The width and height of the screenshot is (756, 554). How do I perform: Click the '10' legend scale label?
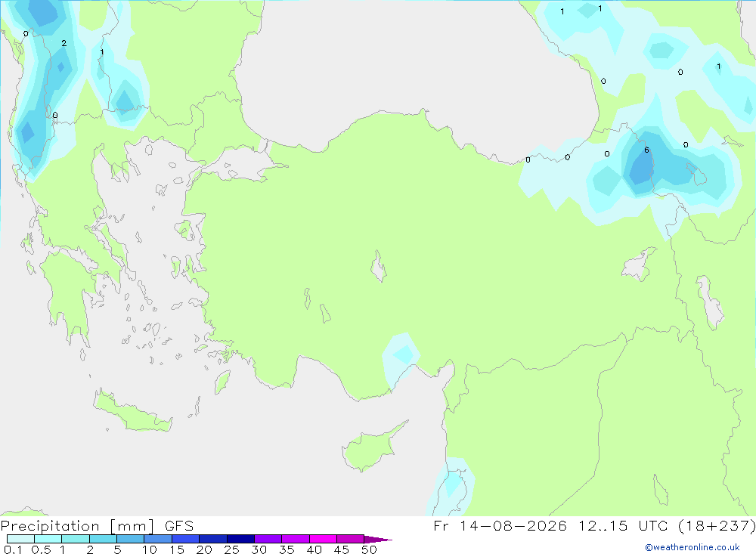pyautogui.click(x=150, y=549)
